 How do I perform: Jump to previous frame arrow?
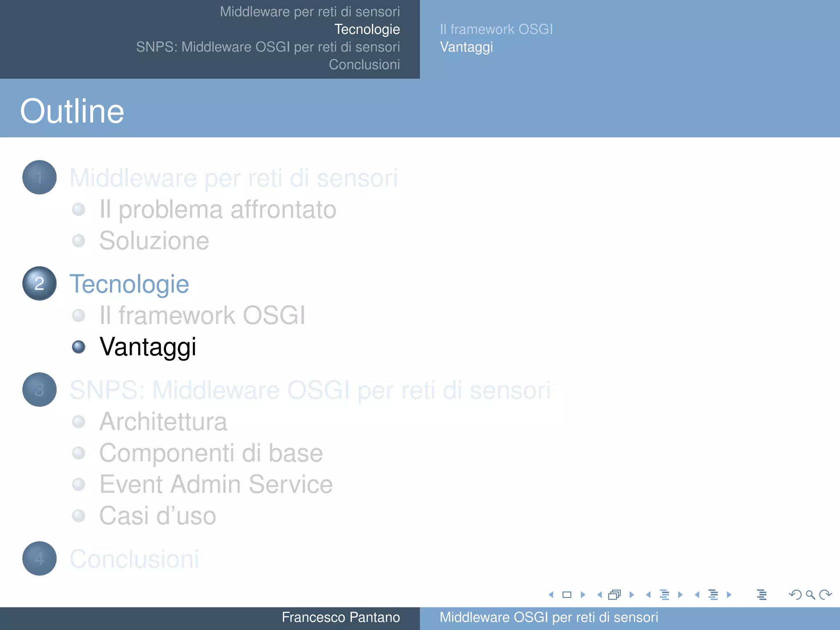(599, 594)
